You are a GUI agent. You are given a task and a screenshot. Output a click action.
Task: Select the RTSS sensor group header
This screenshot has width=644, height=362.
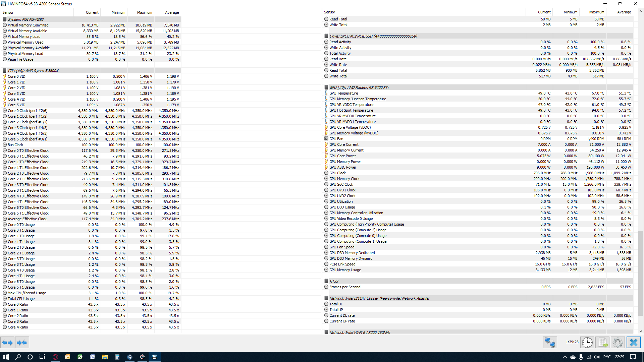pyautogui.click(x=334, y=281)
